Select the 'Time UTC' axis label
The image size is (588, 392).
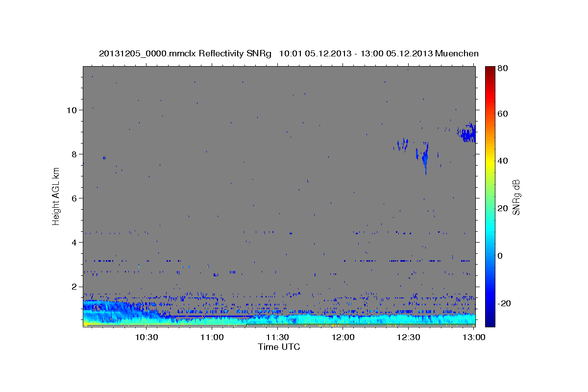(279, 347)
